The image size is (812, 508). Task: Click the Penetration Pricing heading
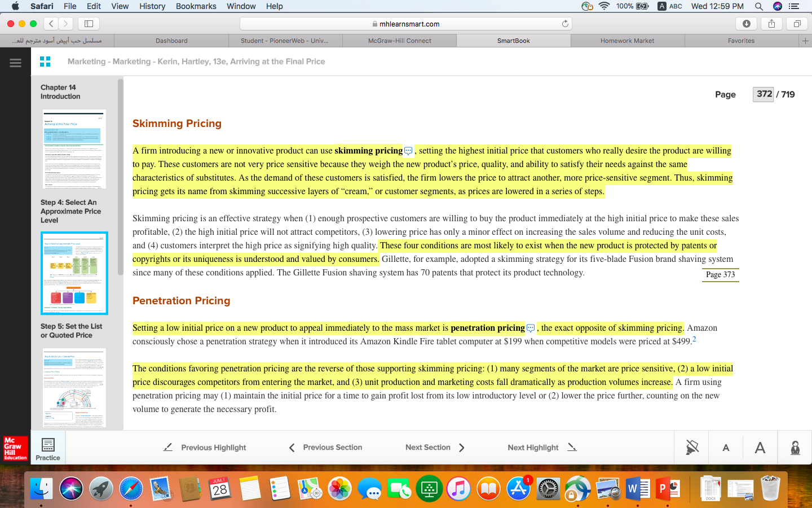point(181,301)
